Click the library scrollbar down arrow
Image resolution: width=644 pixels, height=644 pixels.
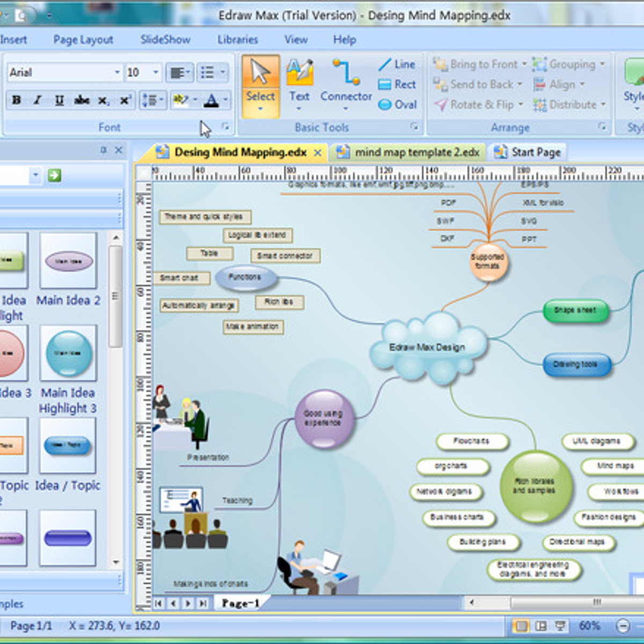point(116,562)
